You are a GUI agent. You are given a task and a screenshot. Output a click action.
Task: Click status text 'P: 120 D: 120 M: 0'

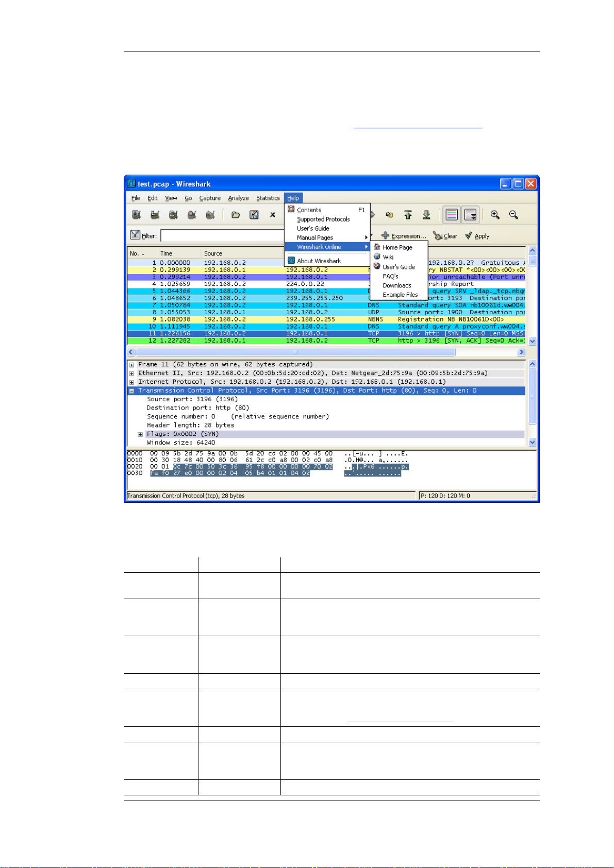pyautogui.click(x=445, y=496)
